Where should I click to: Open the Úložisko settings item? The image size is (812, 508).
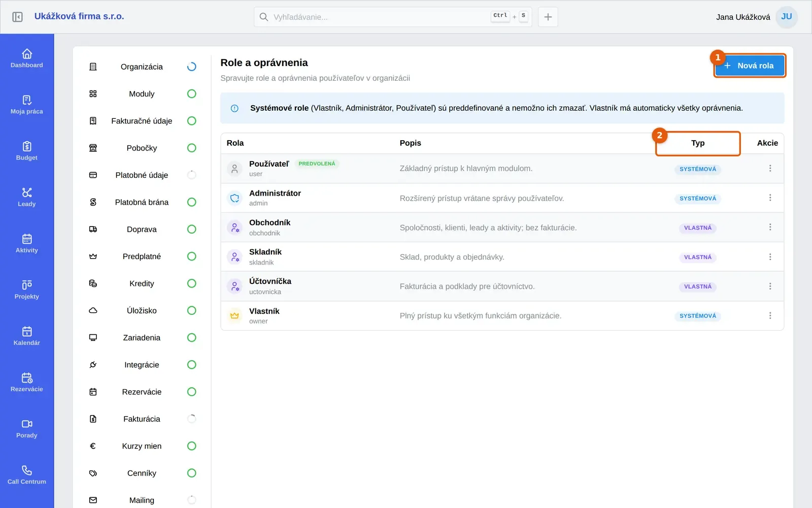[142, 310]
